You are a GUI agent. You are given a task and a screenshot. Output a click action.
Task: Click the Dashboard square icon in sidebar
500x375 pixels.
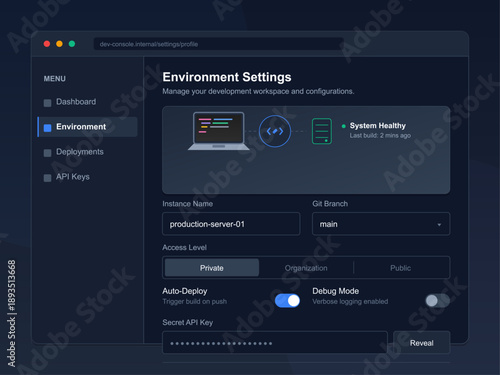pyautogui.click(x=48, y=103)
